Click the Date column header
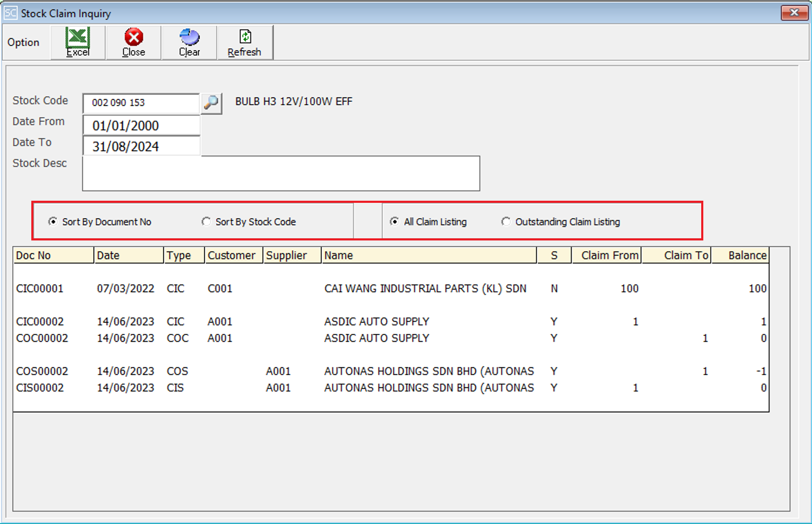Image resolution: width=812 pixels, height=524 pixels. [x=129, y=255]
